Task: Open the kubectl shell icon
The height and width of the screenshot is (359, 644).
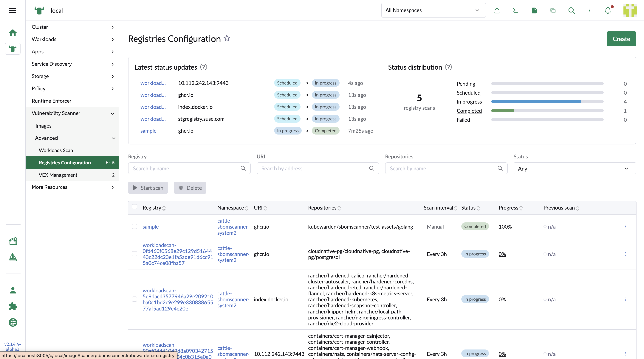Action: coord(515,10)
